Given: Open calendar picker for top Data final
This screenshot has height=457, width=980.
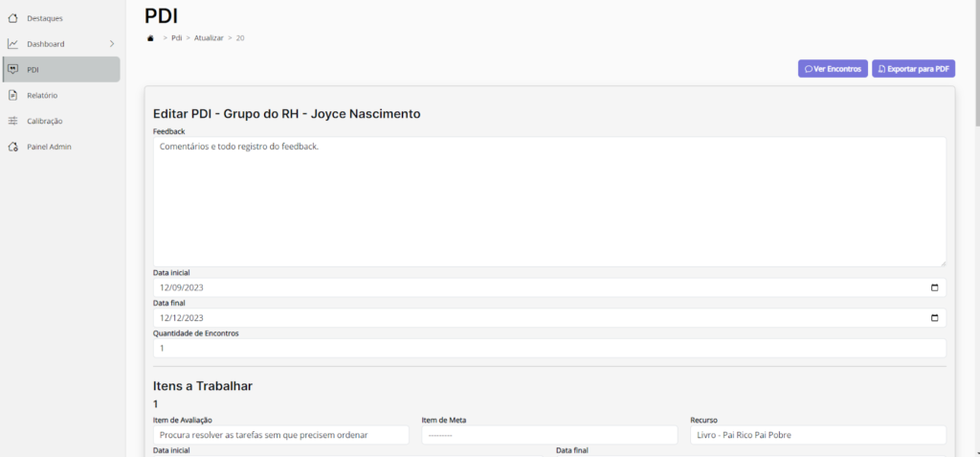Looking at the screenshot, I should (x=934, y=318).
